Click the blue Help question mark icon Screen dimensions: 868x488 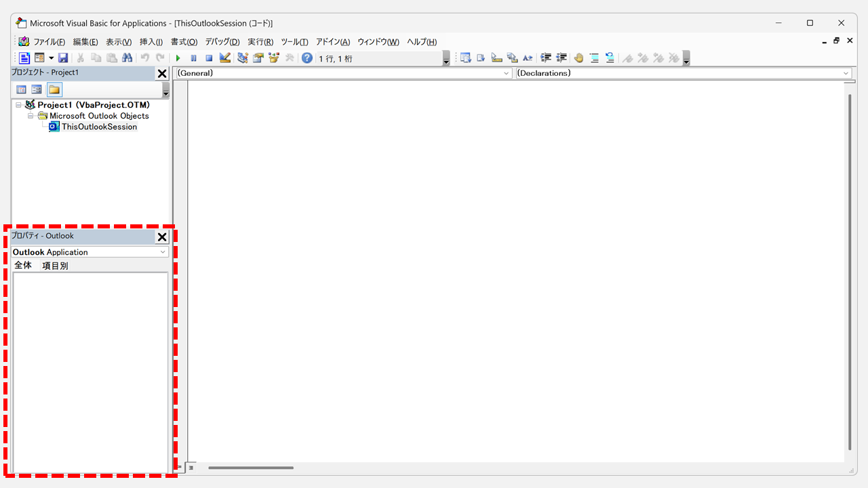point(307,58)
